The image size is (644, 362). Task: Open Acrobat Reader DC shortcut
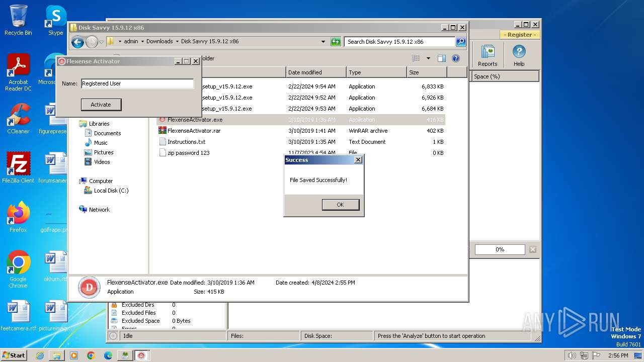[18, 72]
